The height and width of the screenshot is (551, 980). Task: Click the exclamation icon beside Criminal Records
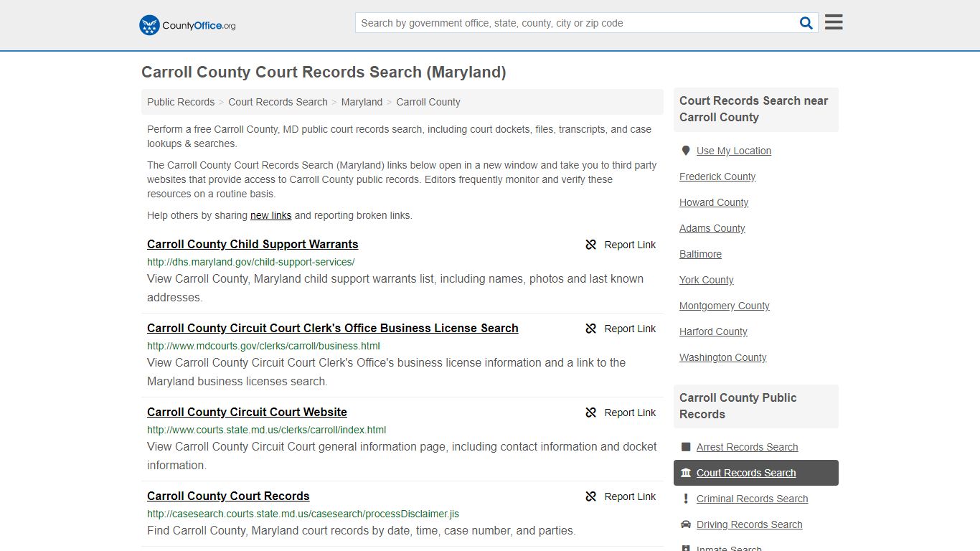[686, 499]
